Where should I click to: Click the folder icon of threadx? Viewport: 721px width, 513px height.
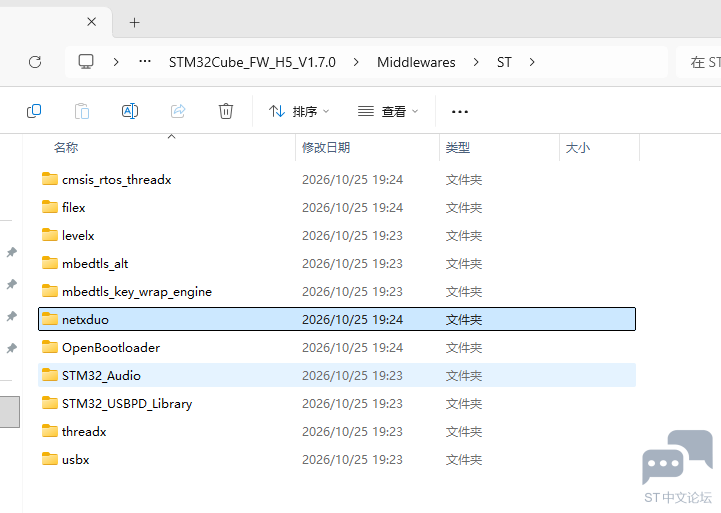click(50, 431)
